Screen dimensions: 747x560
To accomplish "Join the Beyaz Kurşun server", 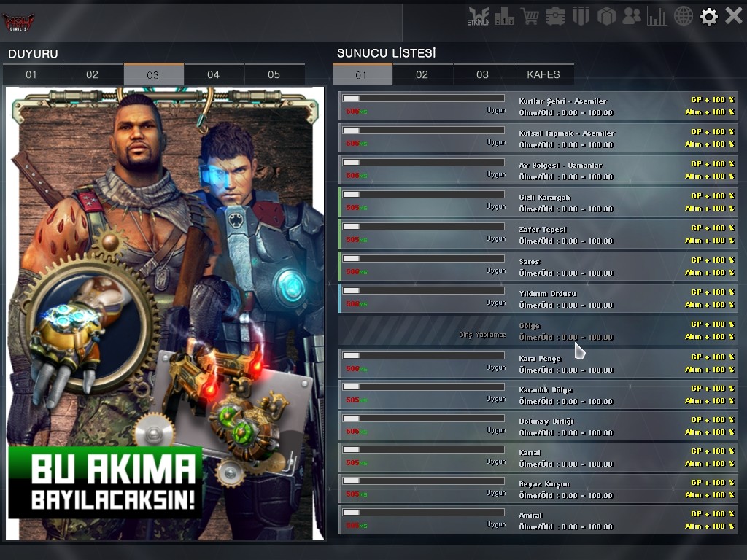I will (x=538, y=489).
